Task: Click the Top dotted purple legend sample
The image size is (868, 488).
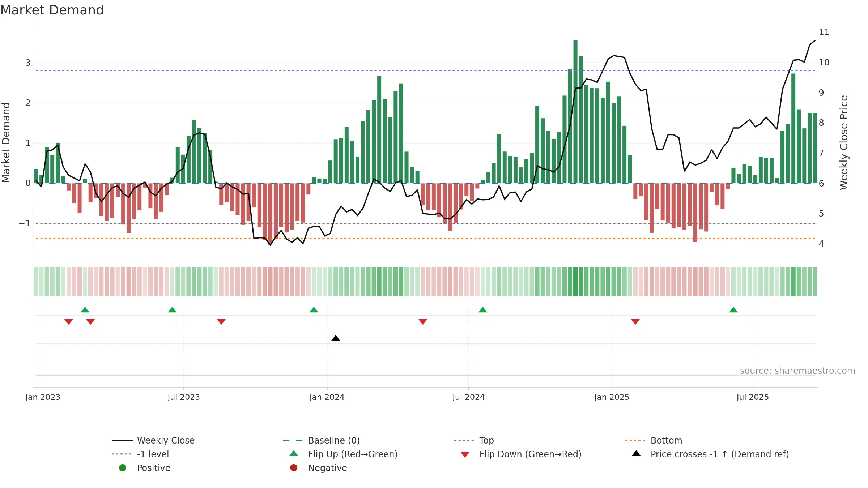Action: pyautogui.click(x=464, y=440)
